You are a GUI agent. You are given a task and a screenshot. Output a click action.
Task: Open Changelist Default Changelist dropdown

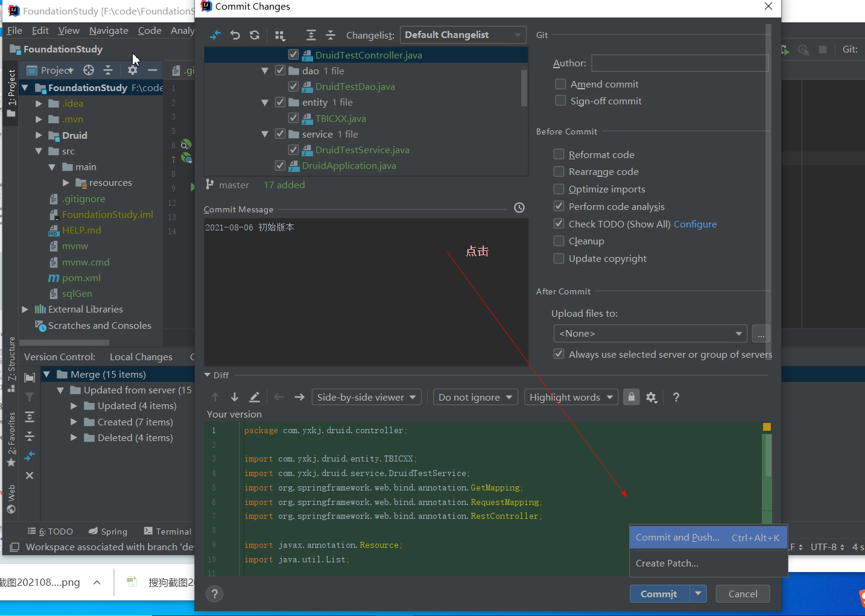click(x=463, y=35)
